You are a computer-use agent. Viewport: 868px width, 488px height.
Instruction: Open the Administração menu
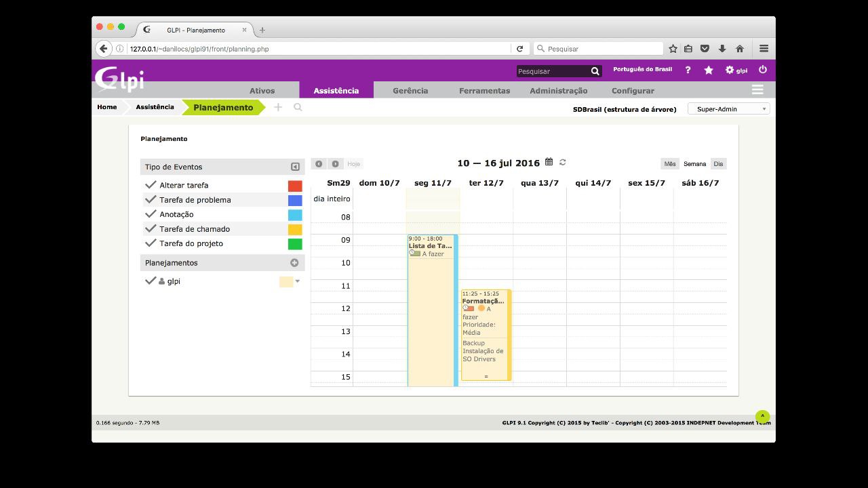[559, 90]
